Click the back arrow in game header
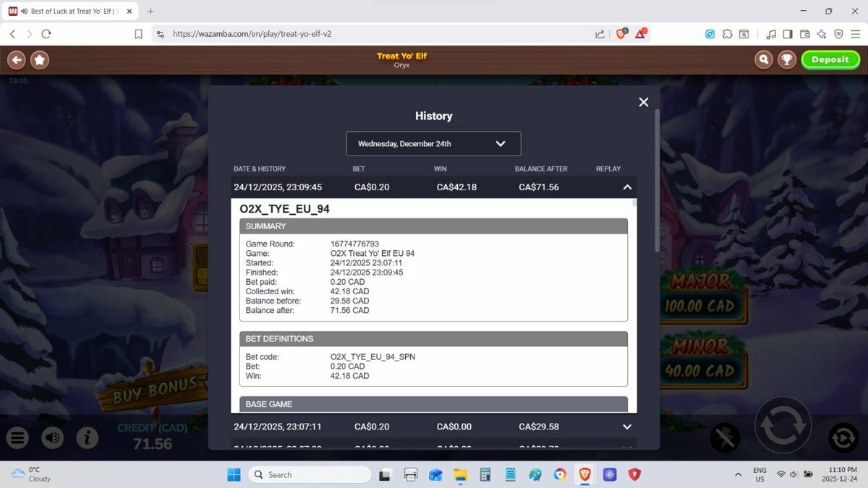Viewport: 868px width, 488px height. [x=17, y=60]
